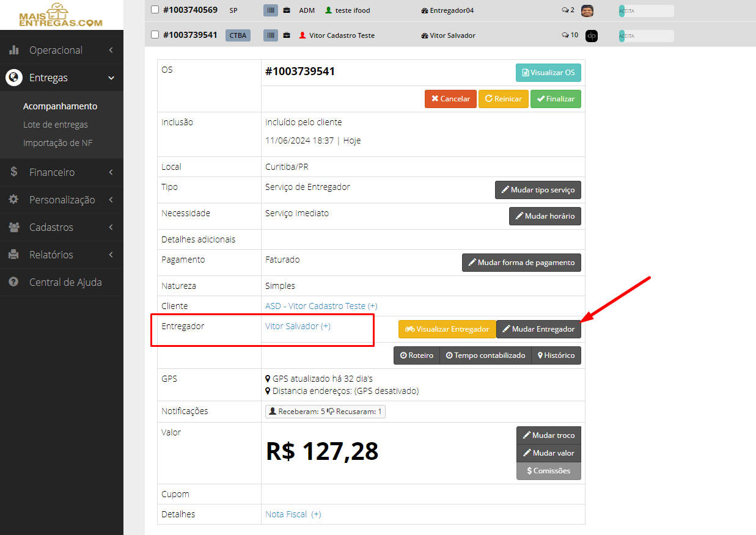Viewport: 756px width, 535px height.
Task: Open Lote de entregas submenu item
Action: pos(56,125)
